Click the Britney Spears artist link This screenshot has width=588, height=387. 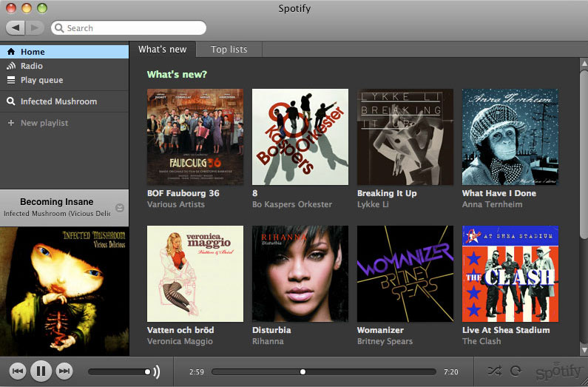[x=385, y=341]
